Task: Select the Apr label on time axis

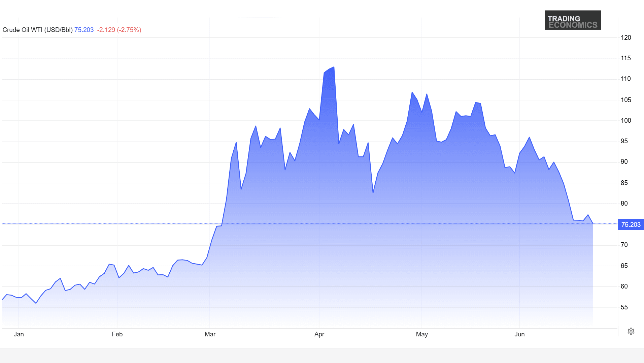Action: click(x=319, y=334)
